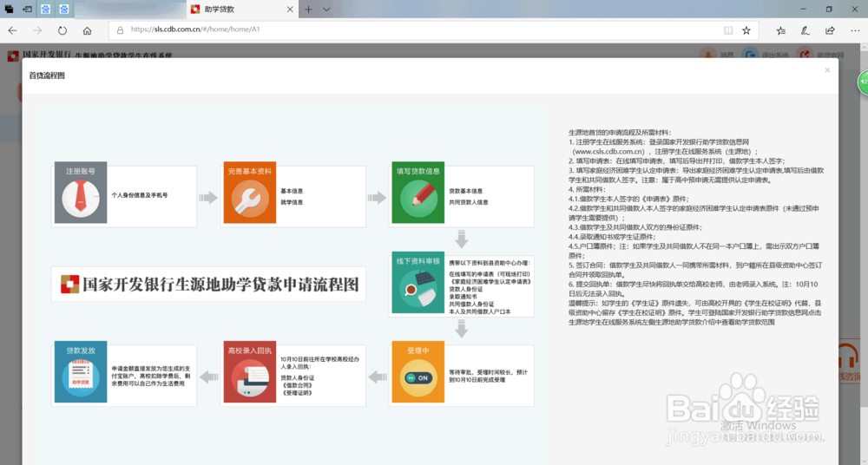The height and width of the screenshot is (465, 868).
Task: Click the heading 生源地首贷的申请流程及所需材料
Action: [x=620, y=133]
